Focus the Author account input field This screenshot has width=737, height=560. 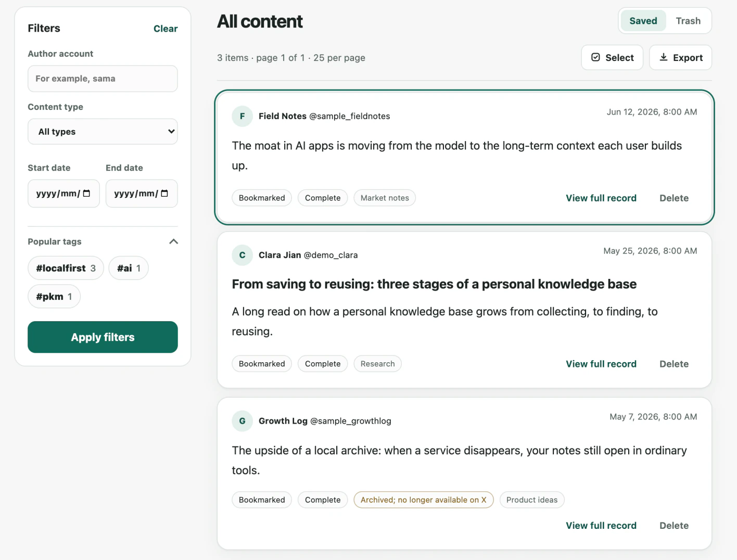point(103,79)
